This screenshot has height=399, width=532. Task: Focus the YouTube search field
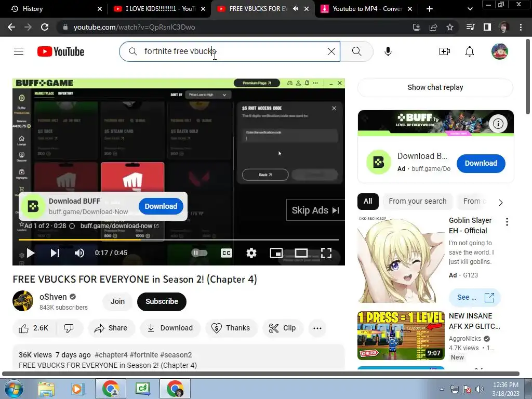coord(229,51)
